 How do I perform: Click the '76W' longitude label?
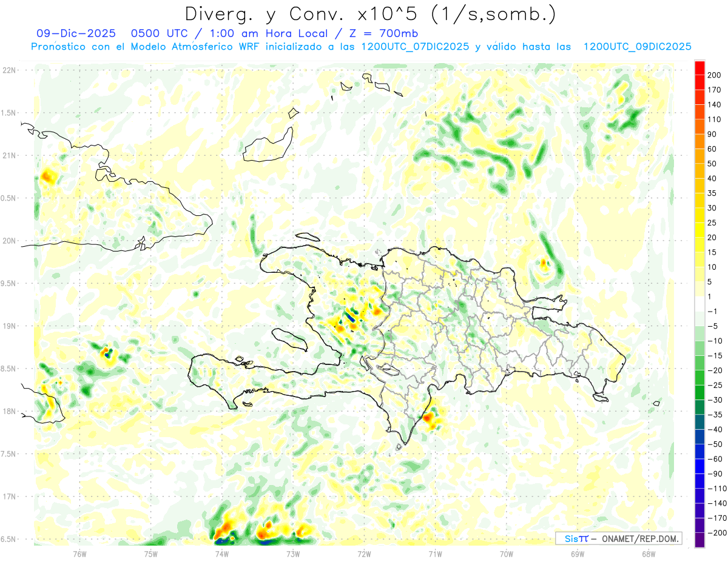click(79, 554)
